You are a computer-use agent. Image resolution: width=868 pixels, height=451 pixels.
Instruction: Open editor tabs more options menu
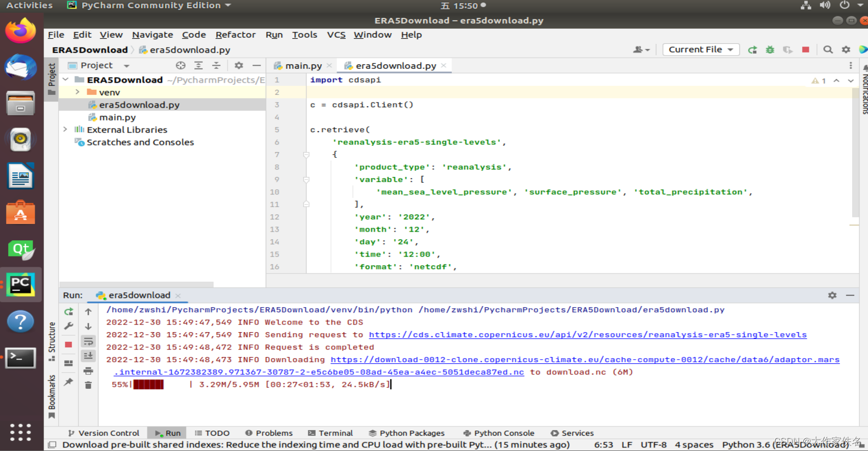(851, 65)
